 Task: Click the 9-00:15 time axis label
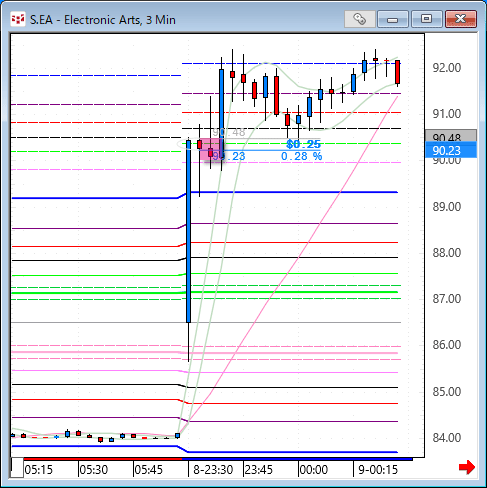click(x=378, y=470)
